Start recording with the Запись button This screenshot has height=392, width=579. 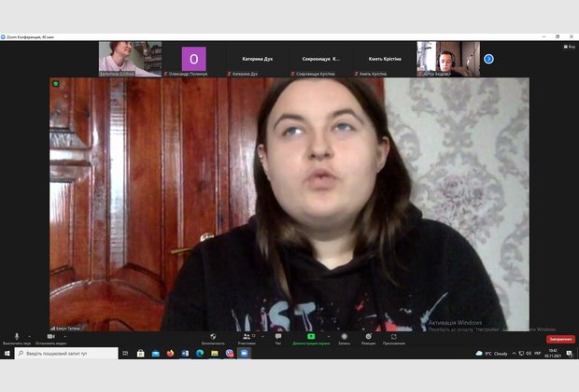(345, 336)
